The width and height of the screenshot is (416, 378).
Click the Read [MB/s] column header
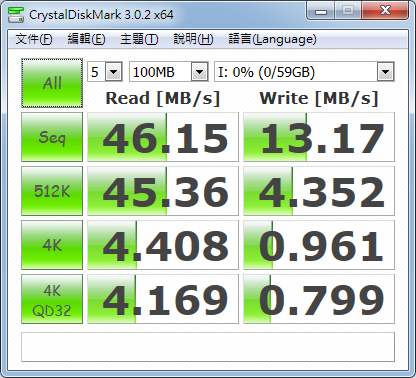click(x=163, y=98)
